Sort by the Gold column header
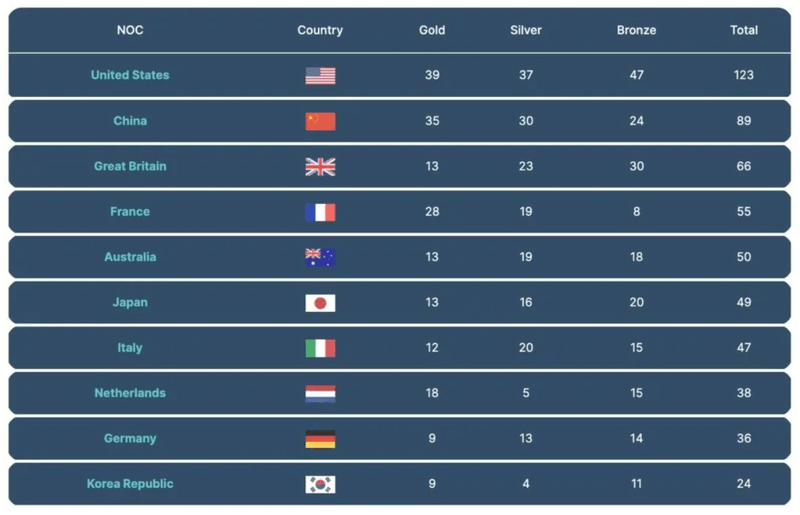Viewport: 800px width, 515px height. click(x=432, y=30)
